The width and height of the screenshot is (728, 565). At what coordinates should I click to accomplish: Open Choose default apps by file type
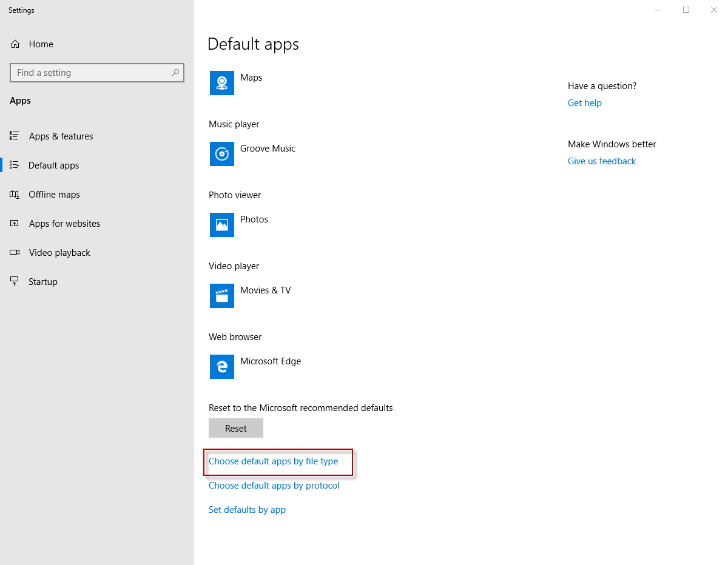273,461
